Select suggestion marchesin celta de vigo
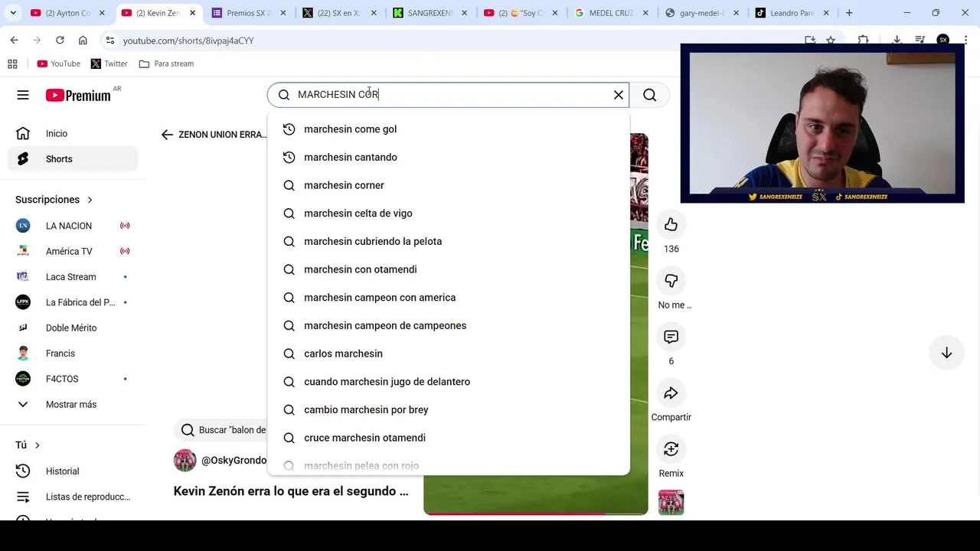The image size is (980, 551). point(449,214)
